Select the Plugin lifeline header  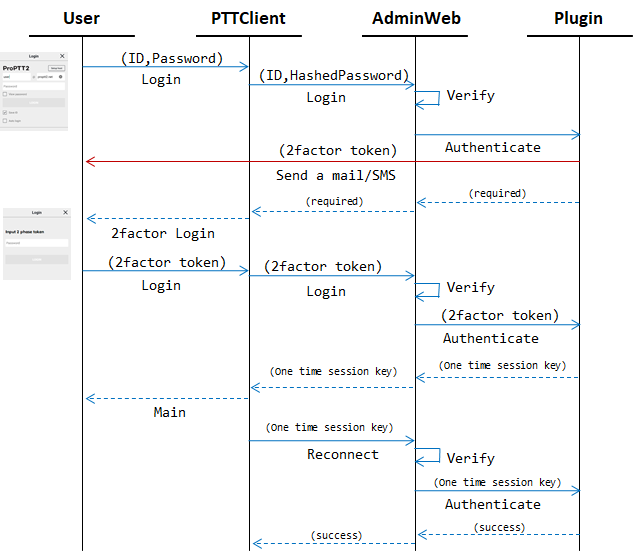click(x=579, y=18)
